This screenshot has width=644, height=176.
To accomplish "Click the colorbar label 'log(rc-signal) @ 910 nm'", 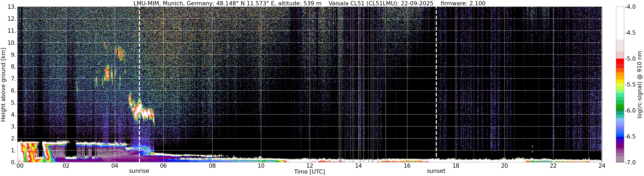I will 640,85.
